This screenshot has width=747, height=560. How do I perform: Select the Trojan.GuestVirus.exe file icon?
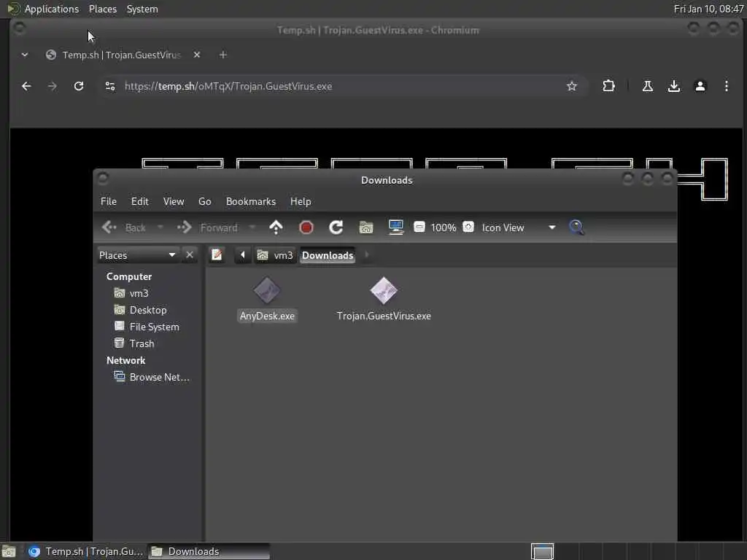384,290
